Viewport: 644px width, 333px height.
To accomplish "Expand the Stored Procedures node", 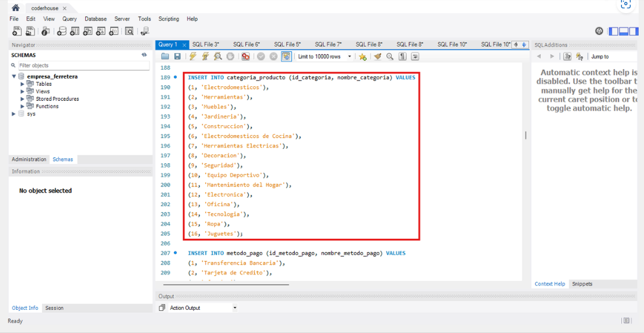I will pos(23,99).
